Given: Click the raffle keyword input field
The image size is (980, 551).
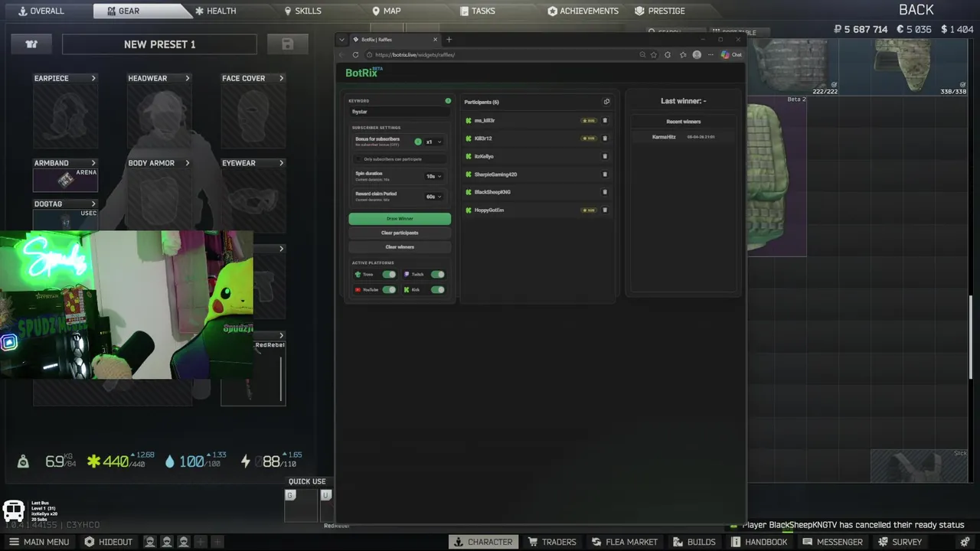Looking at the screenshot, I should tap(400, 112).
